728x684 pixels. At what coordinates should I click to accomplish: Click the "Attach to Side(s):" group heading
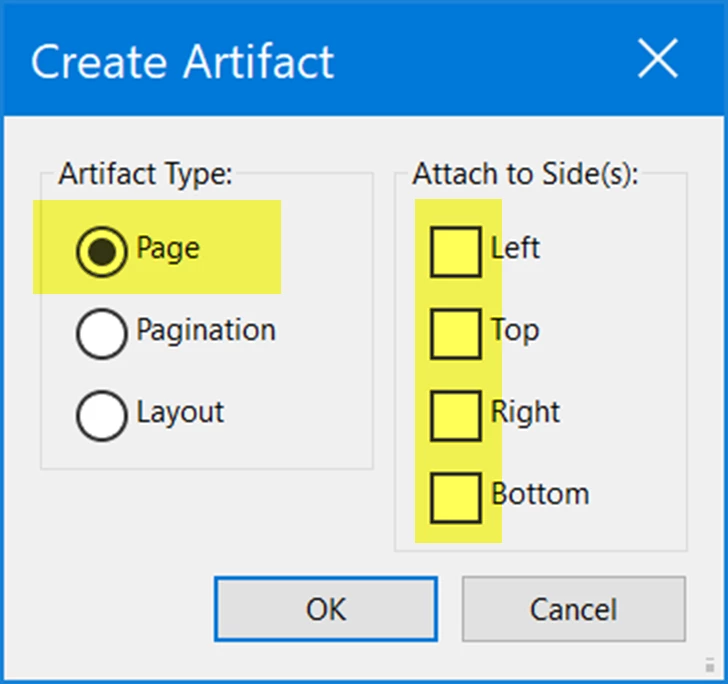coord(525,174)
